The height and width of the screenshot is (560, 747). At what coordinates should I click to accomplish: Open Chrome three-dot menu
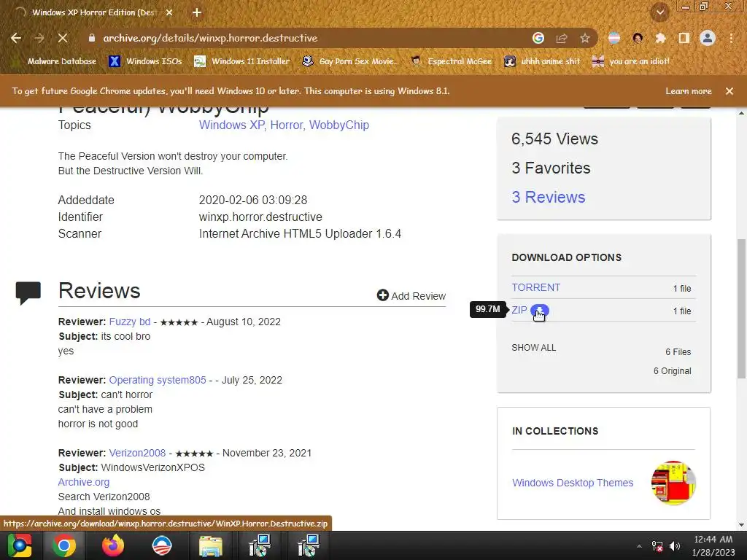[731, 38]
